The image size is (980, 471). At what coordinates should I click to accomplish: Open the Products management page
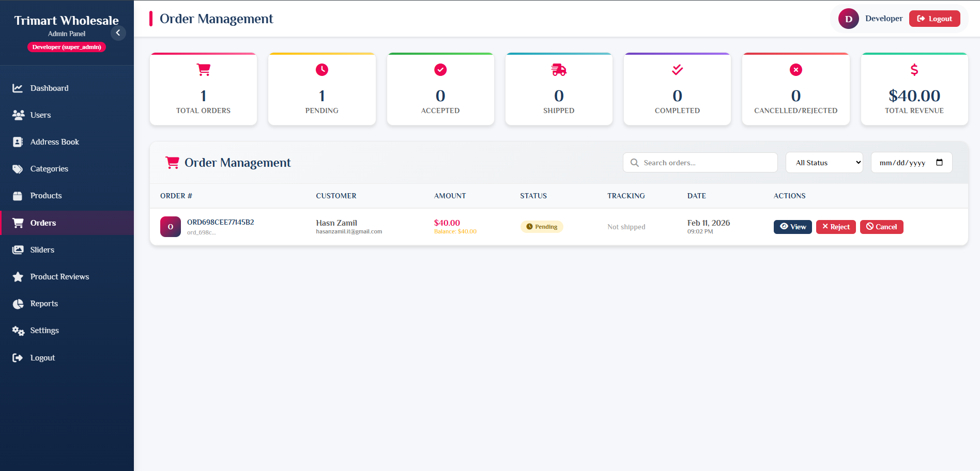tap(46, 195)
